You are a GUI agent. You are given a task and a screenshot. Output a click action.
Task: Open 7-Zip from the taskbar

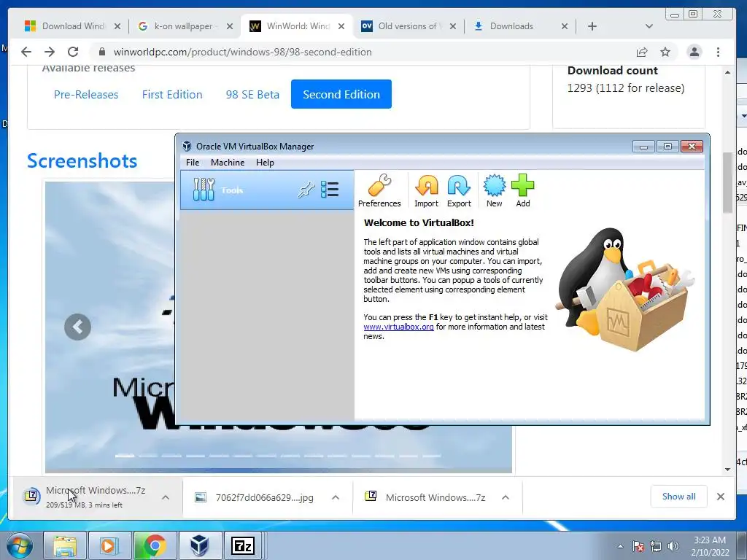242,545
